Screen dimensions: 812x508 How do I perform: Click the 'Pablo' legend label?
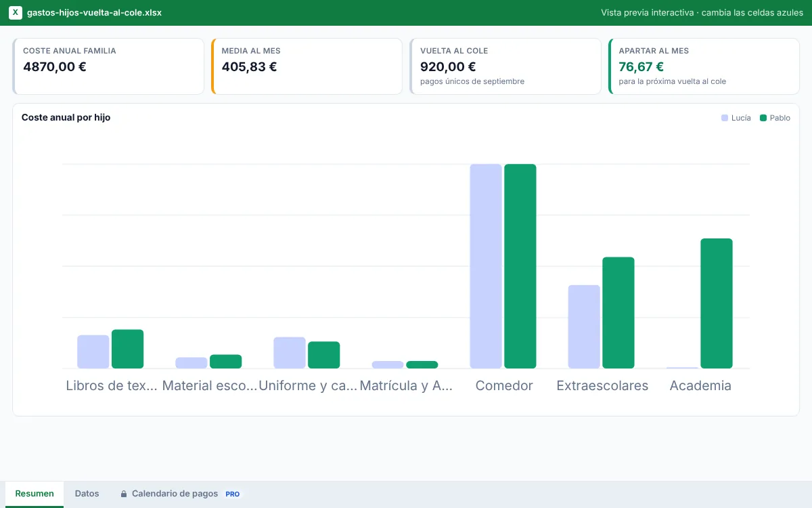click(x=780, y=118)
